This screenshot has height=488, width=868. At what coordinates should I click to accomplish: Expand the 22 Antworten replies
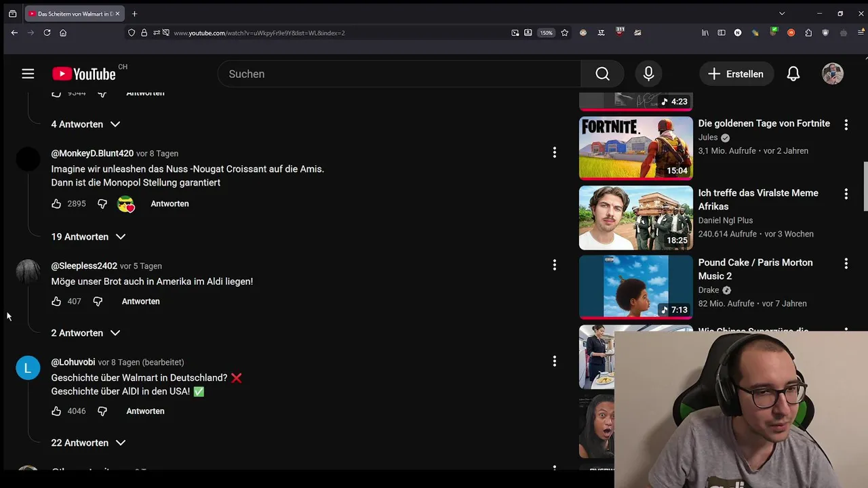click(88, 443)
